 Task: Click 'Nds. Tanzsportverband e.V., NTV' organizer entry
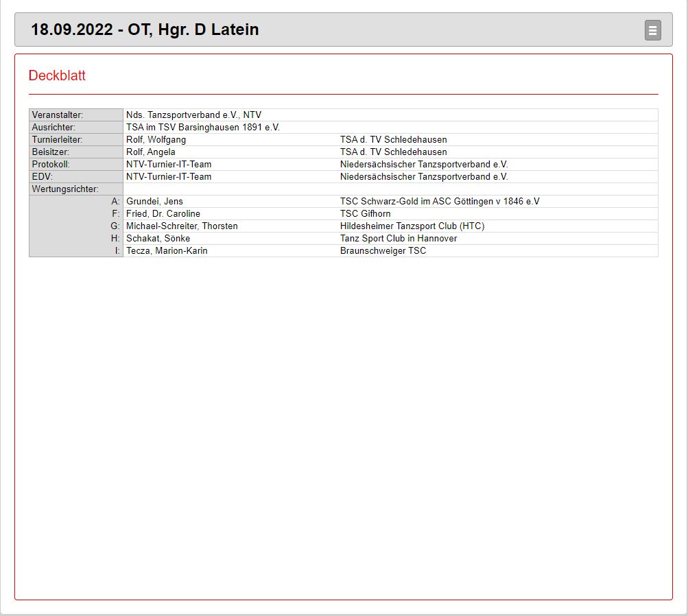(193, 115)
